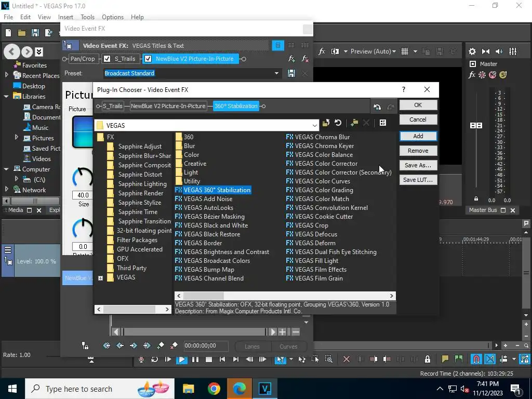The image size is (532, 399).
Task: Expand the VEGAS folder in the FX tree
Action: pos(100,278)
